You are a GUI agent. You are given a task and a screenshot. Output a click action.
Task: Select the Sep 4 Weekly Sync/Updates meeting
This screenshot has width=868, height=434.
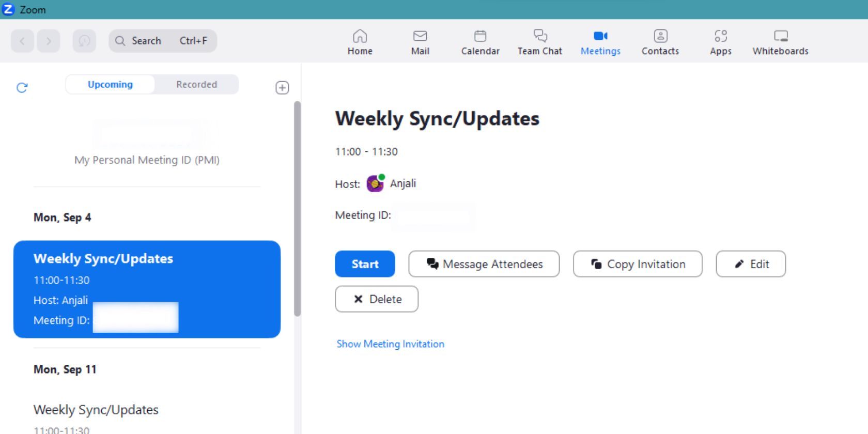[x=147, y=289]
